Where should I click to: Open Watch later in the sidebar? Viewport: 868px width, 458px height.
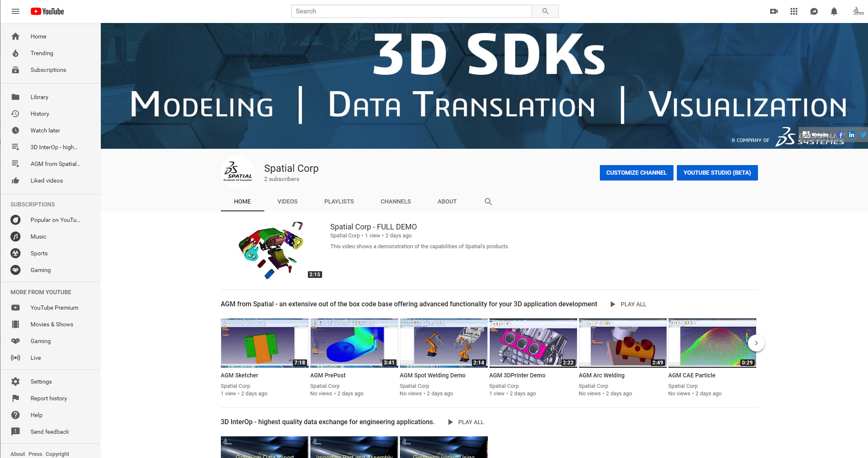[45, 130]
